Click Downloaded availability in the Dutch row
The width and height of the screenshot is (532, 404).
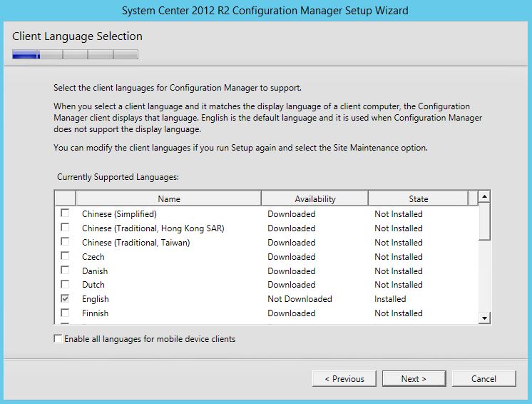point(292,285)
